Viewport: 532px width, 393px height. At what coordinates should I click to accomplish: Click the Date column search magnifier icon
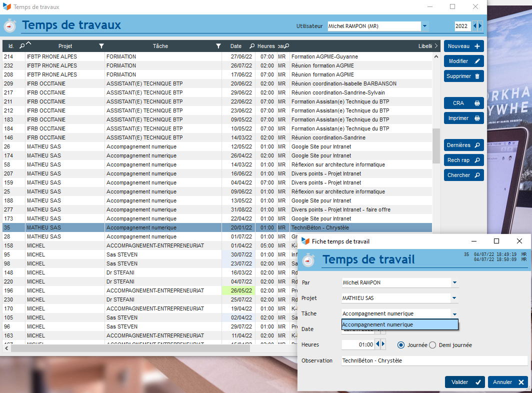coord(252,46)
